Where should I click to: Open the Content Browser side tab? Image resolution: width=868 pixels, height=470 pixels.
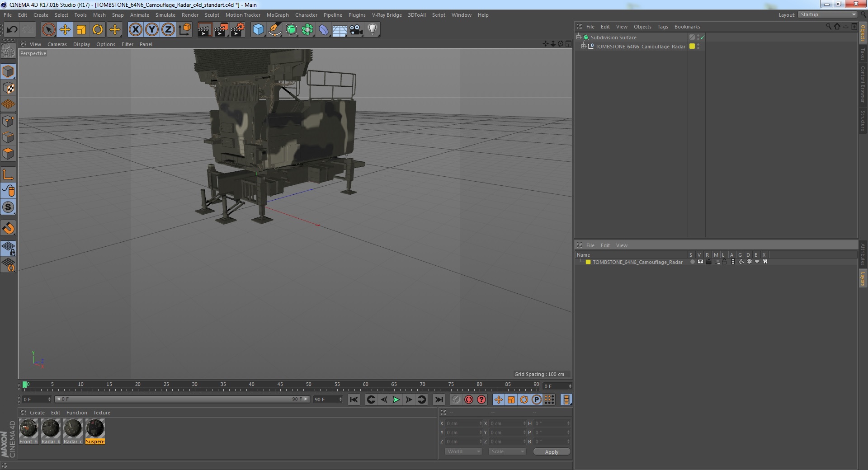tap(863, 84)
